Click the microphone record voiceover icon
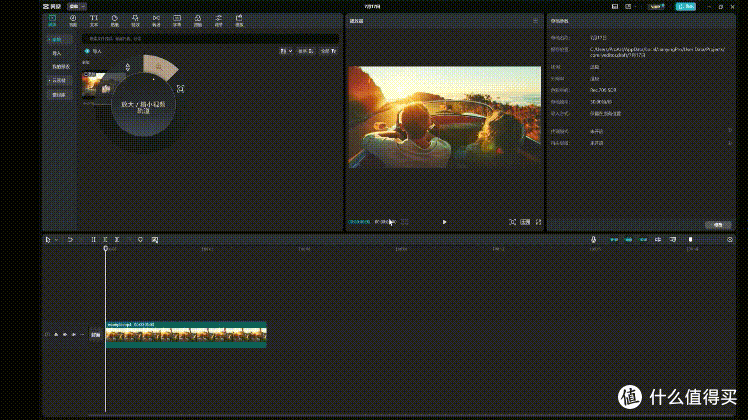748x420 pixels. pos(593,240)
